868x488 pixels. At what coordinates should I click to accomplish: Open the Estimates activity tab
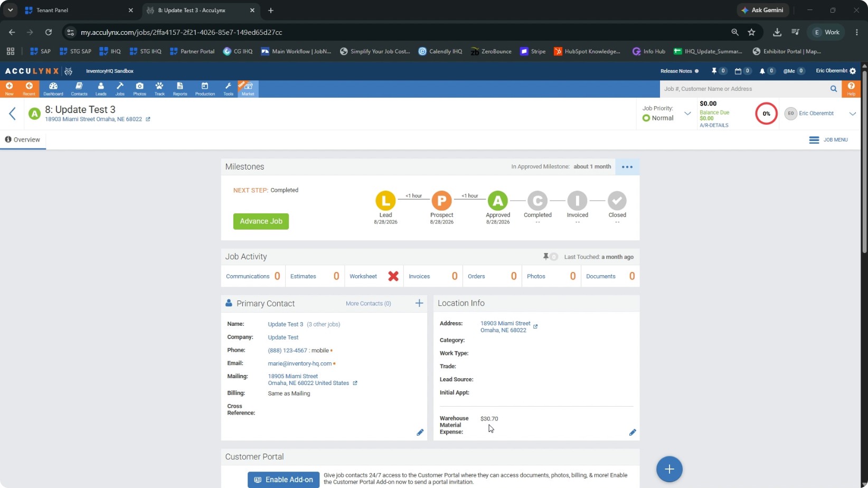coord(315,276)
